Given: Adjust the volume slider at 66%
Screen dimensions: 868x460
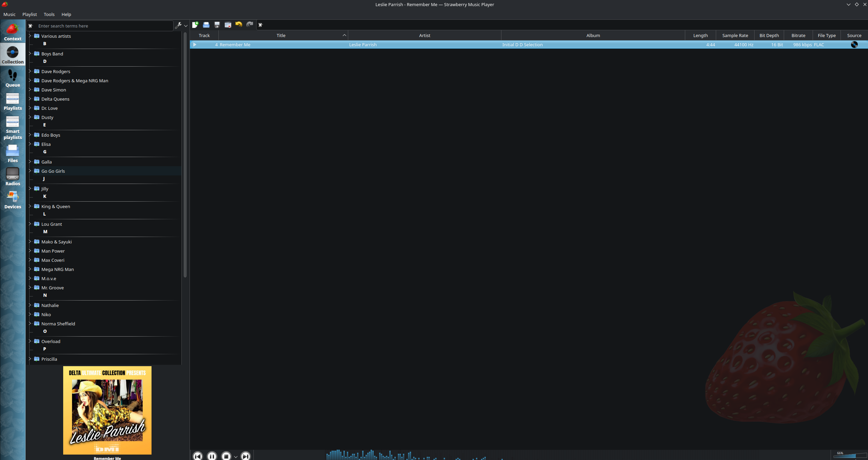Looking at the screenshot, I should click(x=849, y=456).
